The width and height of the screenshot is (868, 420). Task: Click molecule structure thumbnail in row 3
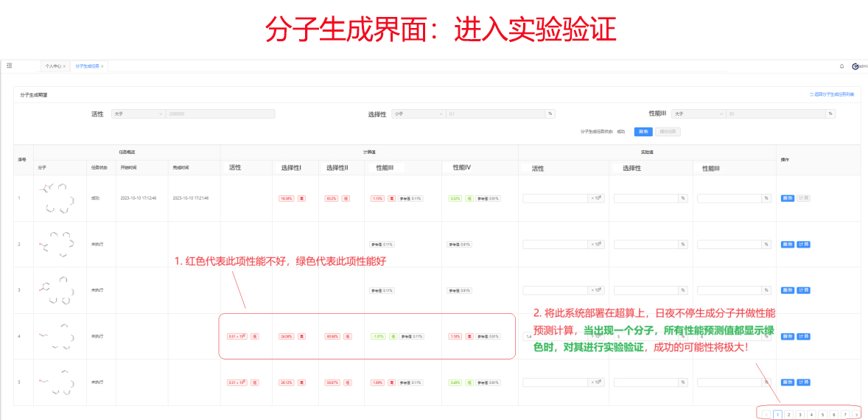59,290
